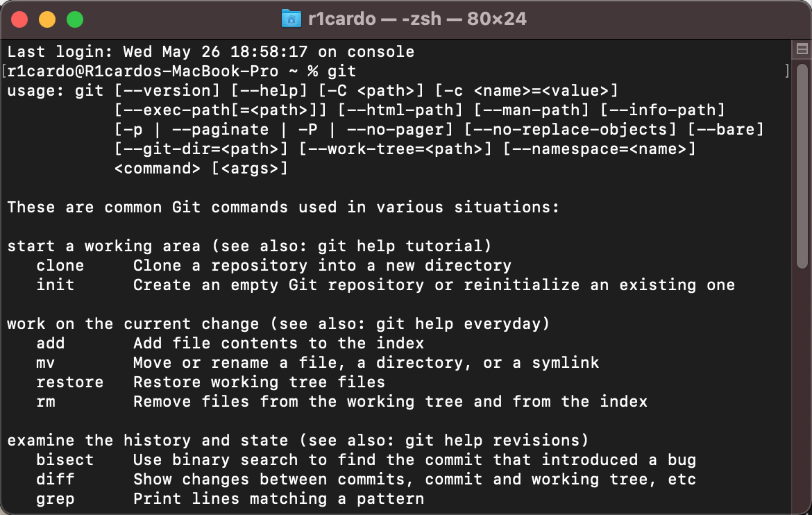812x515 pixels.
Task: Click the vertical scrollbar thumb
Action: coord(802,166)
